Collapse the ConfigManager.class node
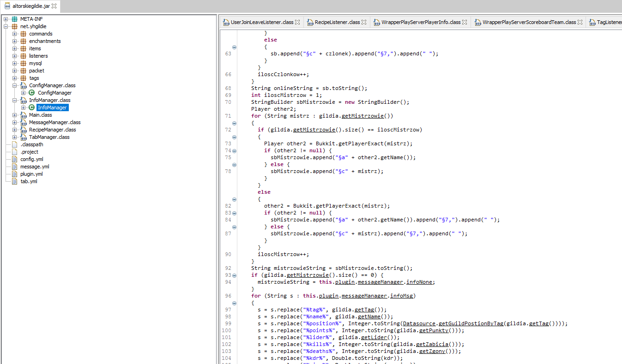The image size is (622, 364). point(15,85)
